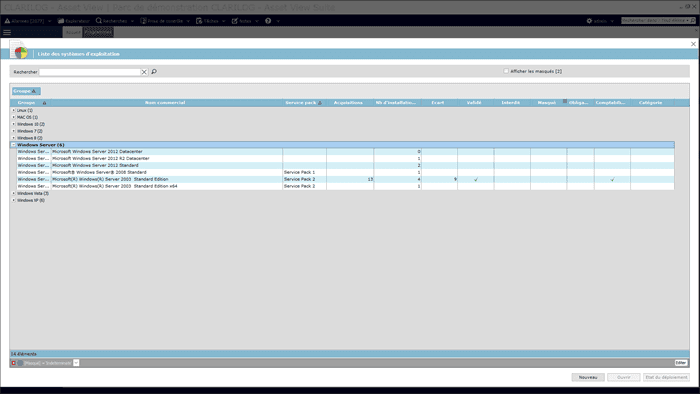Open the Notes menu

coord(245,21)
